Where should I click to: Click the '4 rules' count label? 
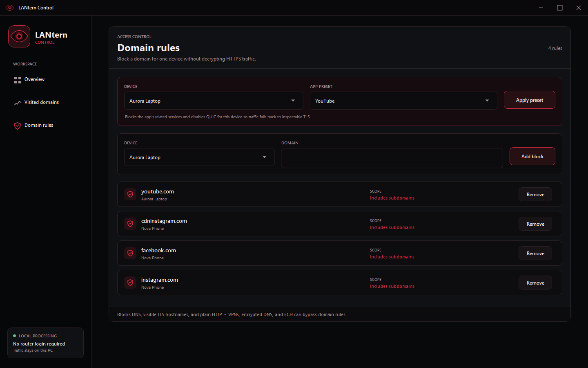555,48
